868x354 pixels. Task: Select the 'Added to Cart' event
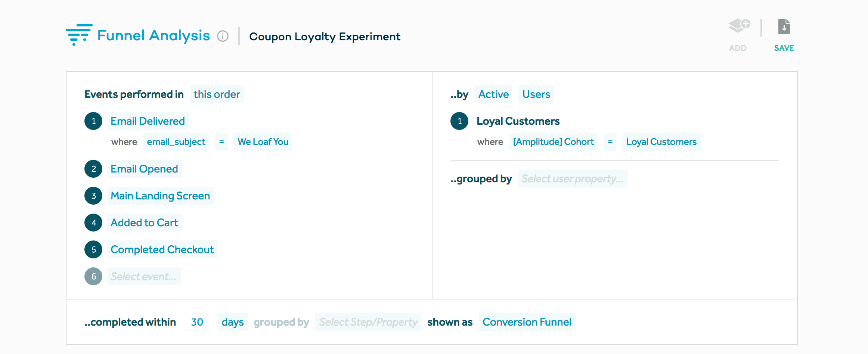tap(144, 223)
